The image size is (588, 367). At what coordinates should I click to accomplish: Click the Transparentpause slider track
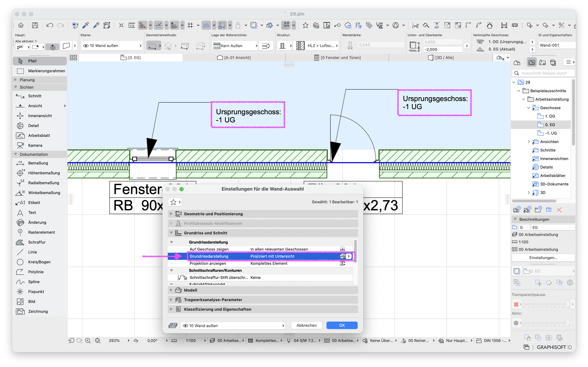(x=545, y=304)
